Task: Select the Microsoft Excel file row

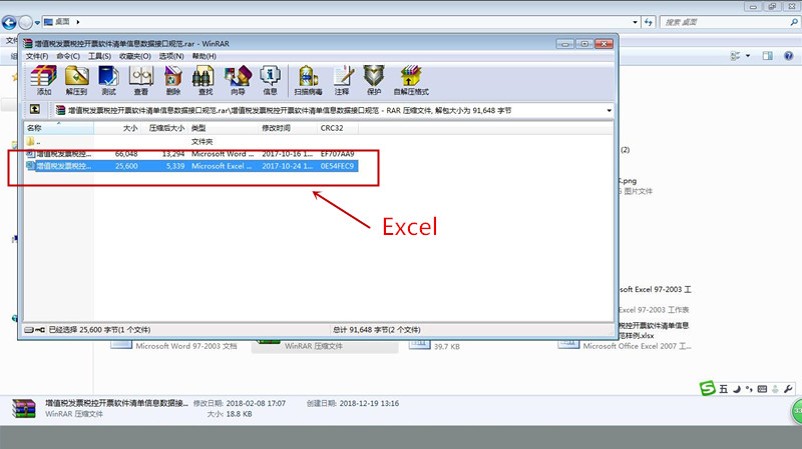Action: pos(191,166)
